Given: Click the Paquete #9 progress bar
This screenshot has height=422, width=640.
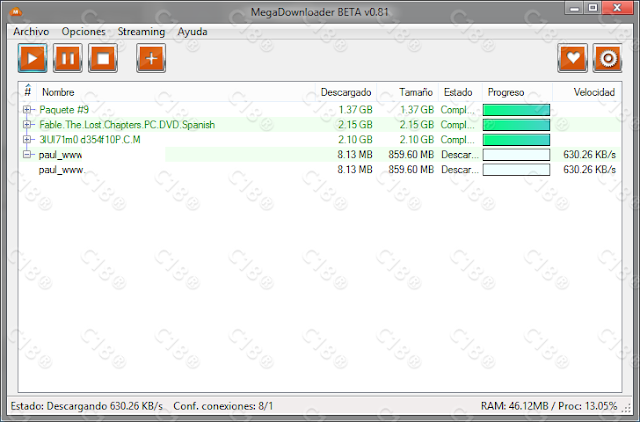Looking at the screenshot, I should [516, 110].
